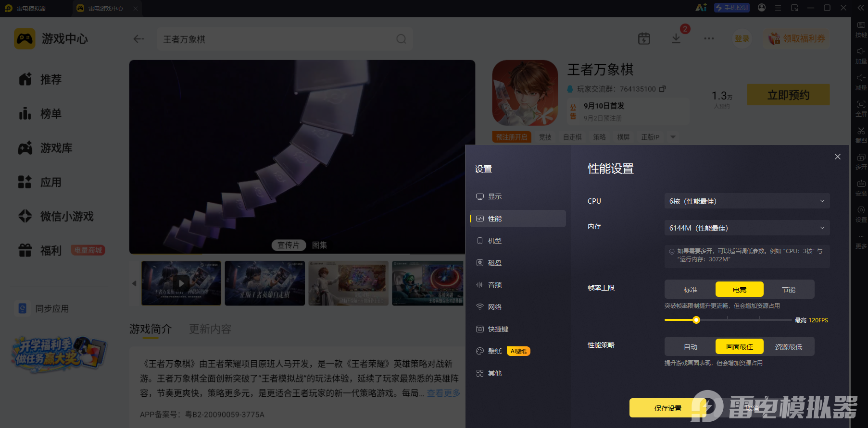Switch to 游戏简介 tab
Image resolution: width=868 pixels, height=428 pixels.
[151, 329]
